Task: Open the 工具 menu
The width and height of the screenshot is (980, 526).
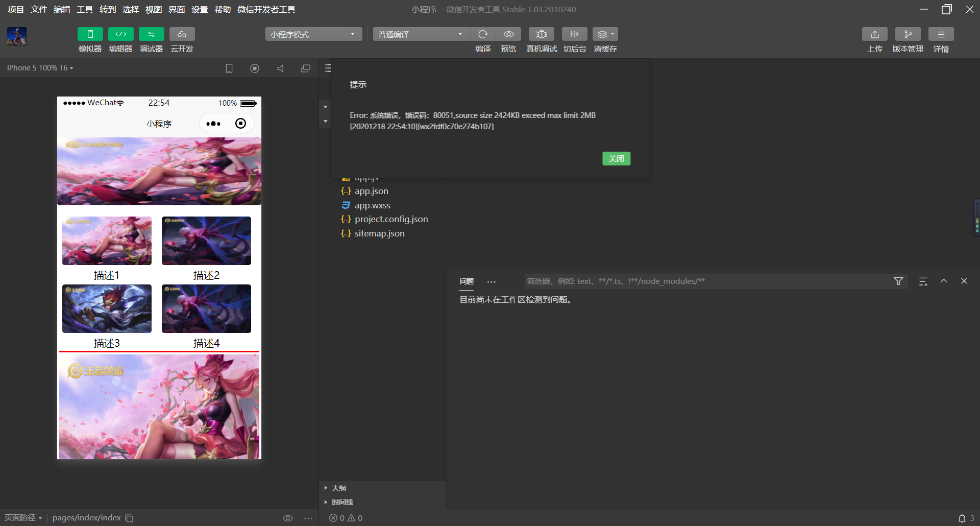Action: point(85,10)
